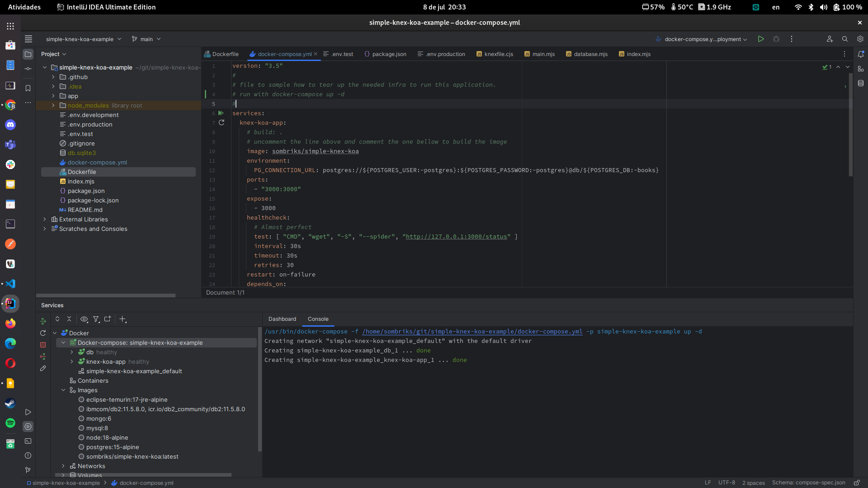Expand the External Libraries tree node

(45, 219)
